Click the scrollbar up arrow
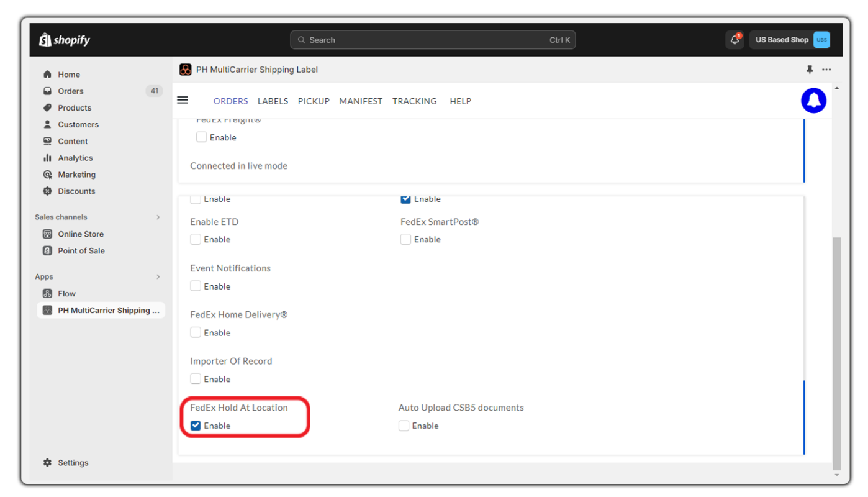The width and height of the screenshot is (868, 497). tap(836, 89)
